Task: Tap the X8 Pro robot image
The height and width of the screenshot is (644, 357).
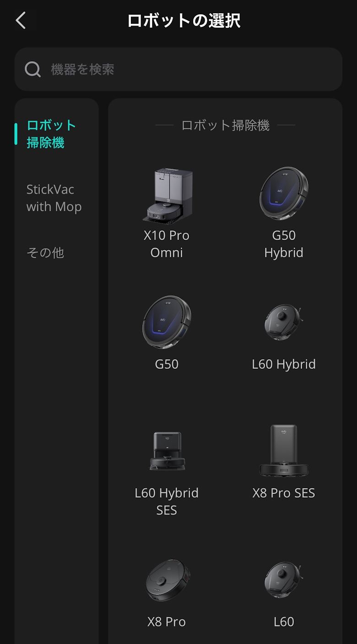Action: coord(167,580)
